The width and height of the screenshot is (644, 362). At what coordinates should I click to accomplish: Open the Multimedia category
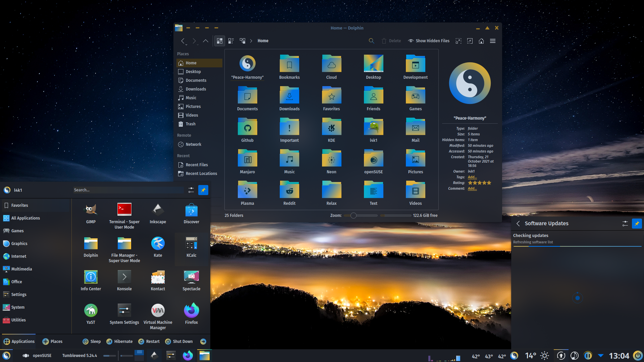pos(36,269)
